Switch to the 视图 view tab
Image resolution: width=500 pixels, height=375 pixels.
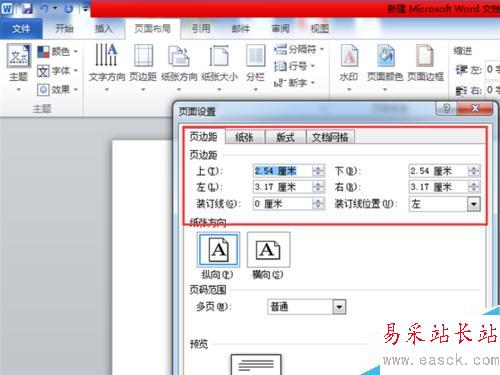click(320, 29)
